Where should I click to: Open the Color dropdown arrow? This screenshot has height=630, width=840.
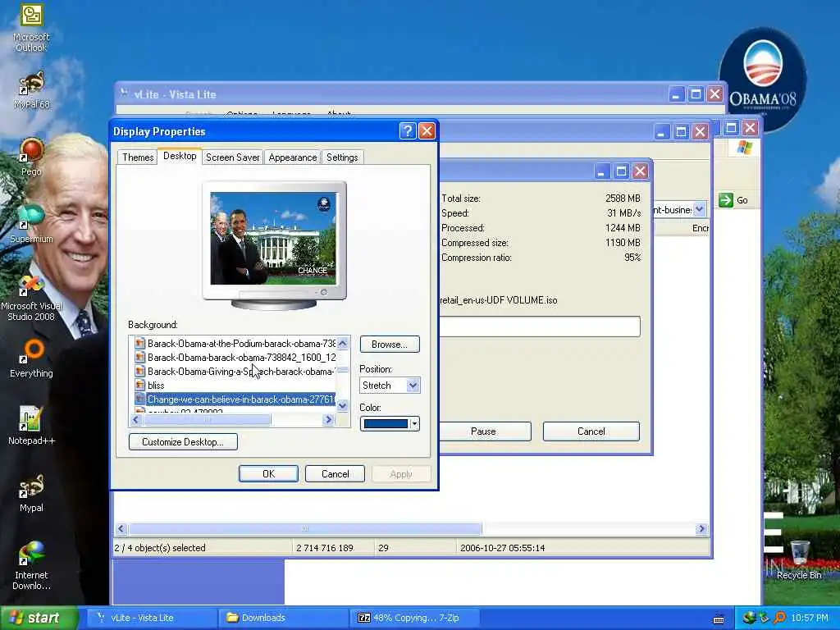click(x=414, y=424)
